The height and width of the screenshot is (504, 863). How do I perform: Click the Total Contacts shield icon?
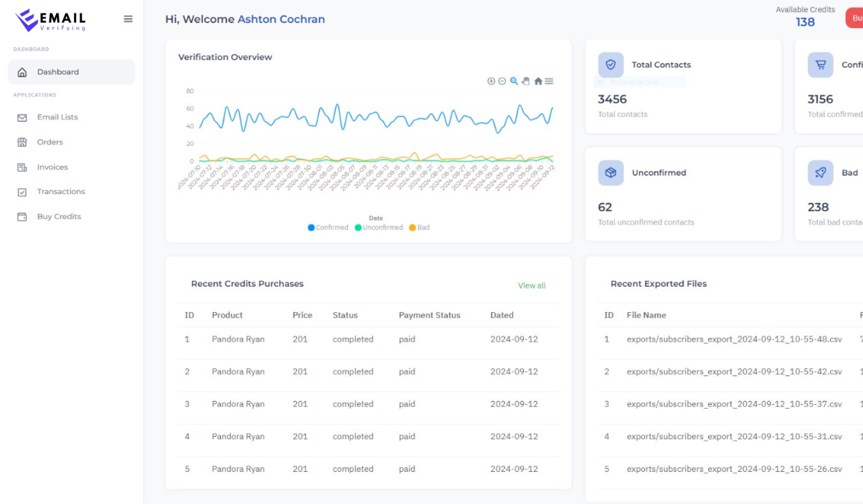click(x=610, y=65)
